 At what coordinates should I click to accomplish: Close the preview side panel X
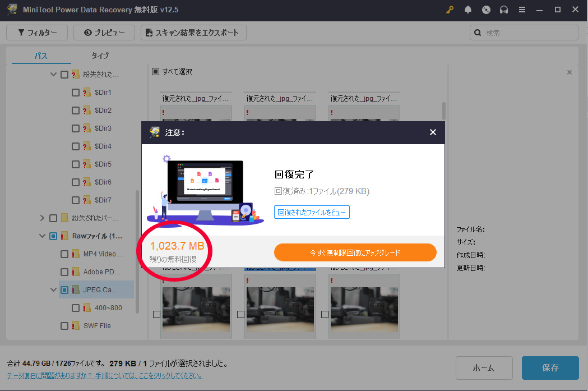click(x=570, y=72)
